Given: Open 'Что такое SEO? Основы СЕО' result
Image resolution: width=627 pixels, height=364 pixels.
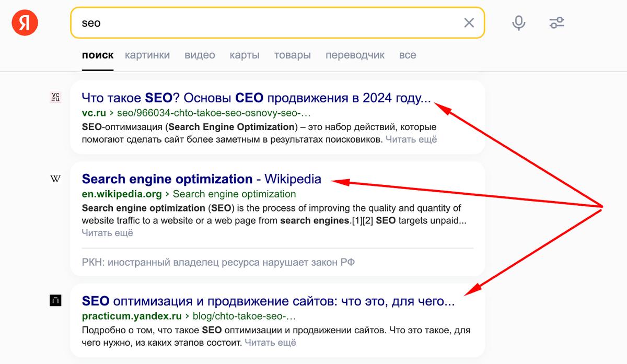Looking at the screenshot, I should pyautogui.click(x=257, y=98).
